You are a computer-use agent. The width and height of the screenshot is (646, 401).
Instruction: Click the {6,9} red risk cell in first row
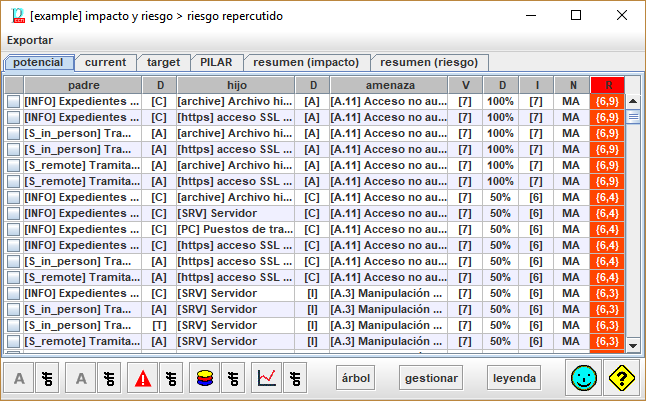[x=606, y=101]
